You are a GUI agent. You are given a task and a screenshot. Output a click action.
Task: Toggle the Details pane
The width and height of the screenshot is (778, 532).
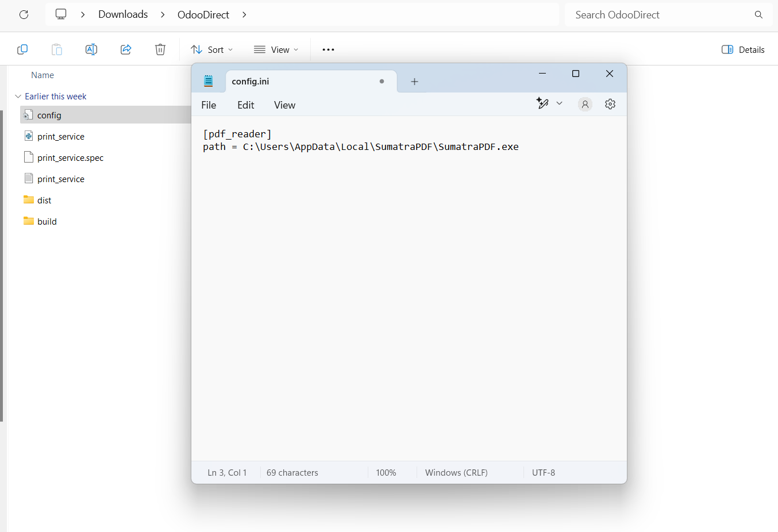[x=743, y=50]
